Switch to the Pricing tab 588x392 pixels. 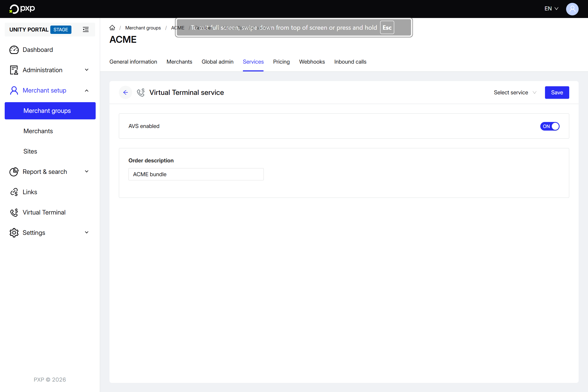tap(281, 62)
